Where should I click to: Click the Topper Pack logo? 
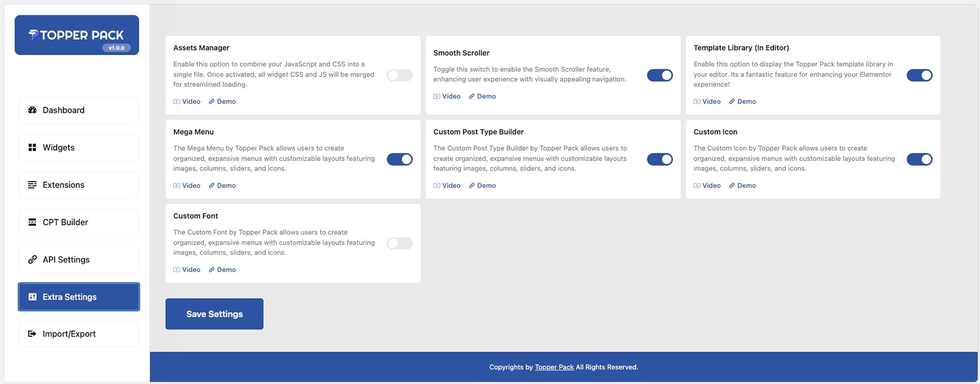pyautogui.click(x=76, y=34)
